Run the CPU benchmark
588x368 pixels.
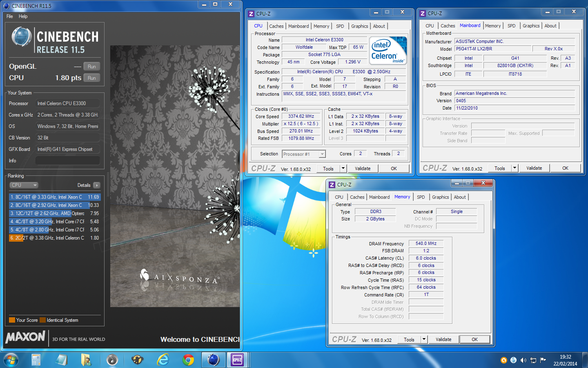click(x=92, y=78)
